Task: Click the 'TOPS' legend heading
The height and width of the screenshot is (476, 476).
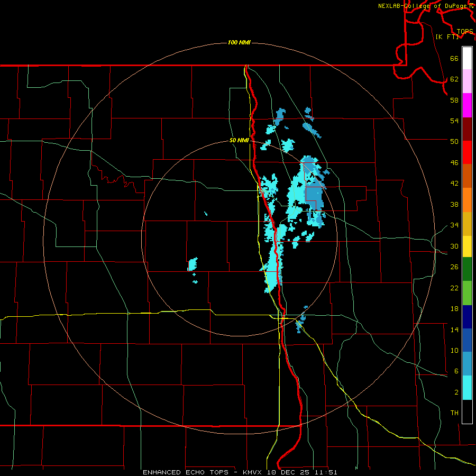Action: (x=465, y=32)
